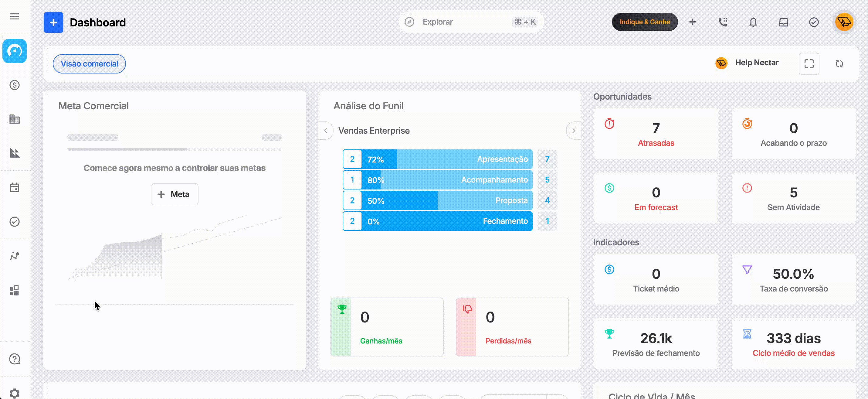Click the Acompanhamento count 5
This screenshot has width=868, height=399.
click(547, 180)
